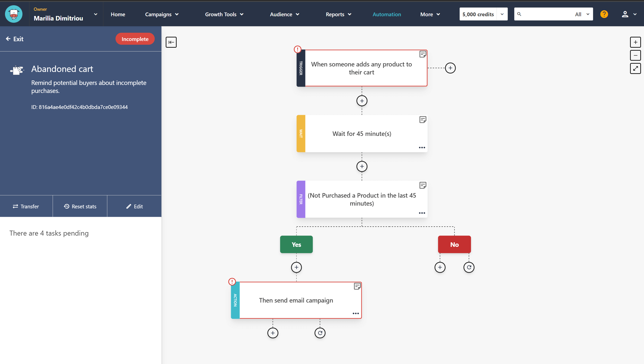Open note icon on the Trigger step
Screen dimensions: 644x364
422,54
